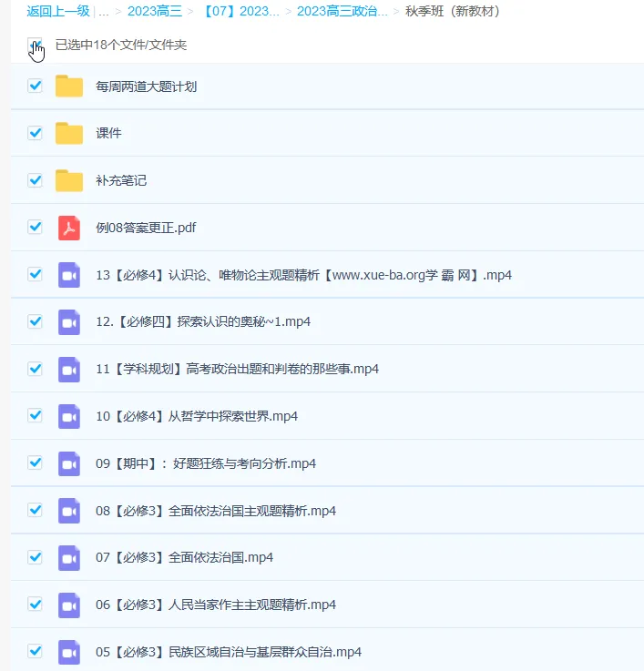Click 返回上一级 to go back

pyautogui.click(x=58, y=12)
